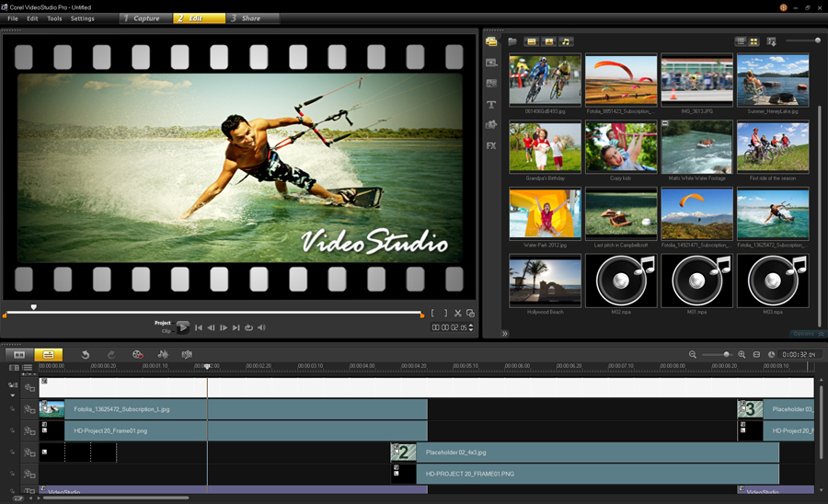
Task: Click the zoom-in magnifier on the timeline
Action: click(742, 354)
